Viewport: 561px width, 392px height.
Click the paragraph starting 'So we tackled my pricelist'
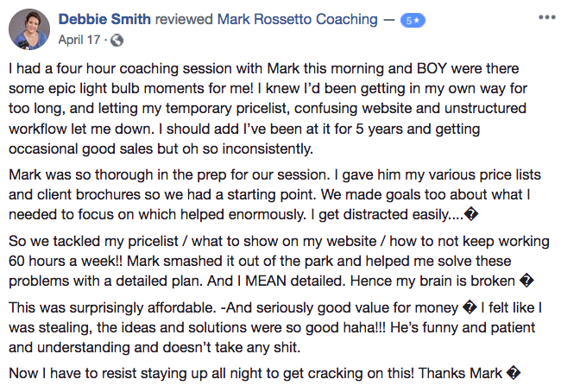click(279, 261)
